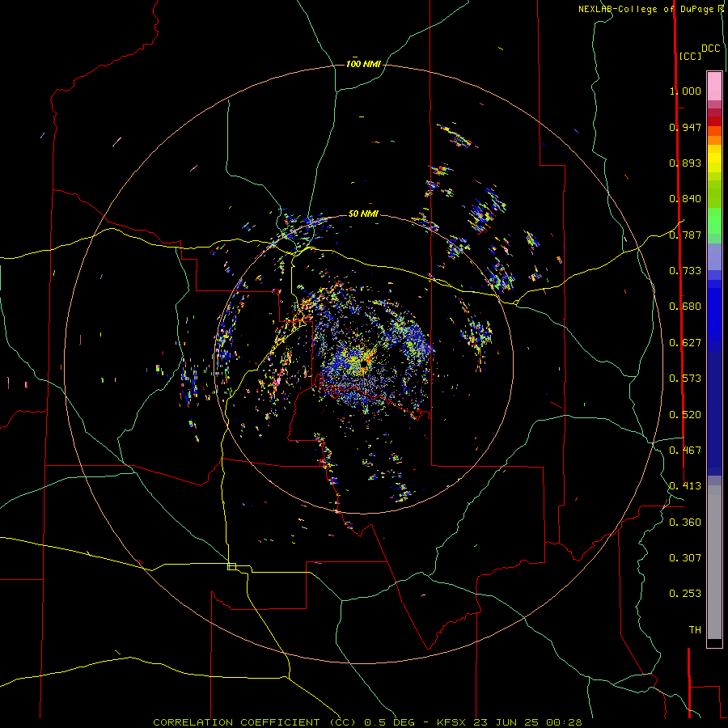The image size is (728, 728).
Task: Click the 0.573 scale value
Action: click(x=685, y=379)
